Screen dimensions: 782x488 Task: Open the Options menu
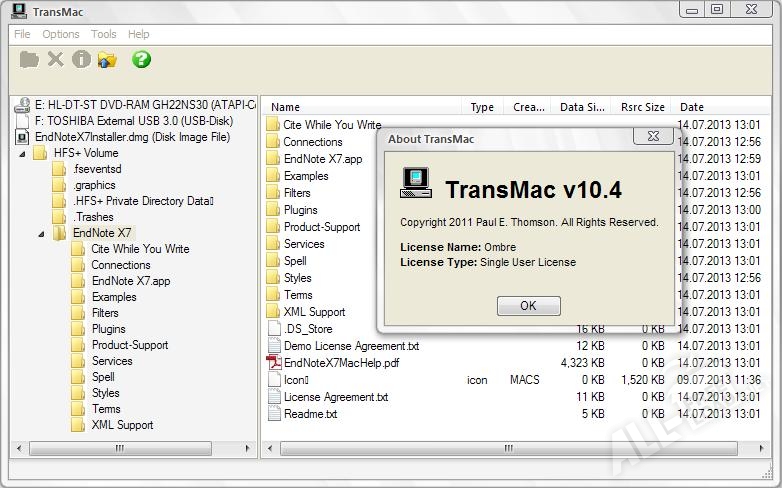tap(61, 34)
